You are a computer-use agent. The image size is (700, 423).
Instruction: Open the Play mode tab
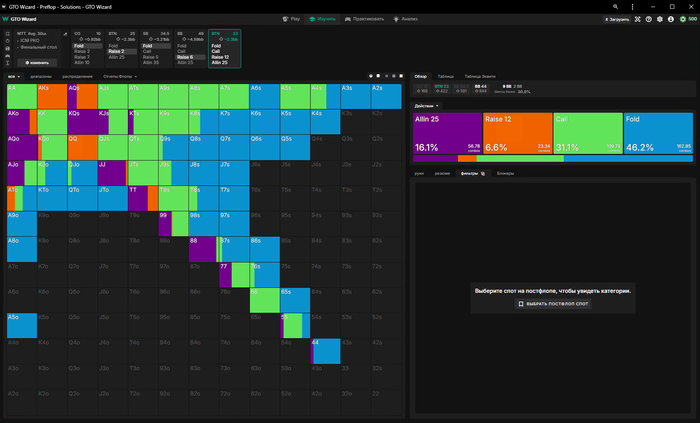tap(291, 19)
